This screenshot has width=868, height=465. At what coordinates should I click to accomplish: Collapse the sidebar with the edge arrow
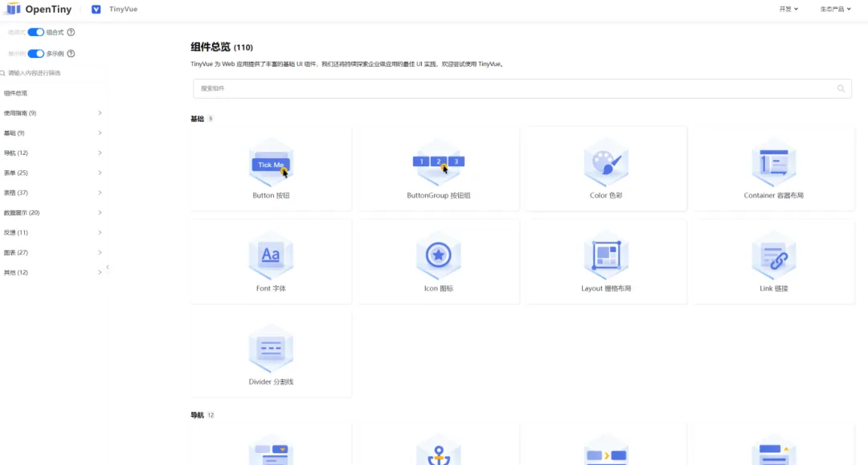[108, 267]
